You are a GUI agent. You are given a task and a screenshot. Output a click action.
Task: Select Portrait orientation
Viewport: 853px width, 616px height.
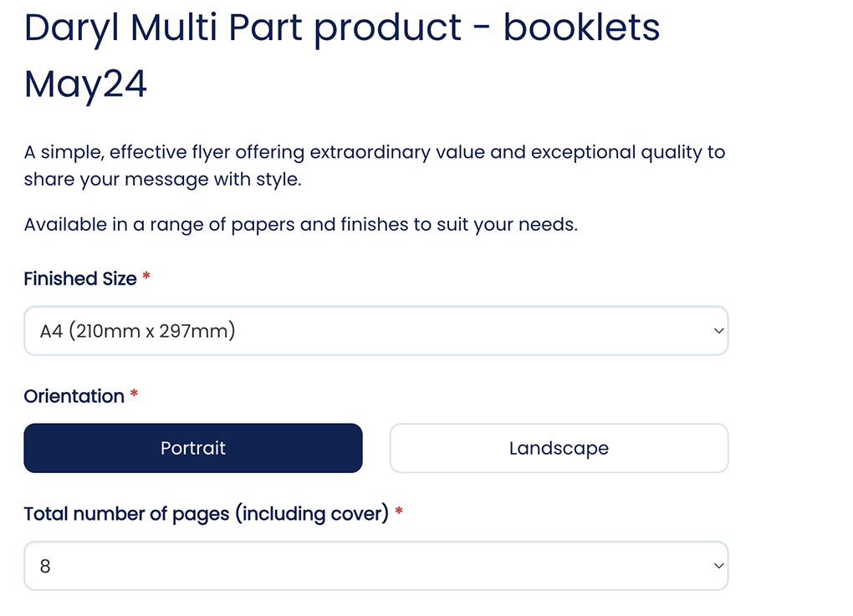193,448
